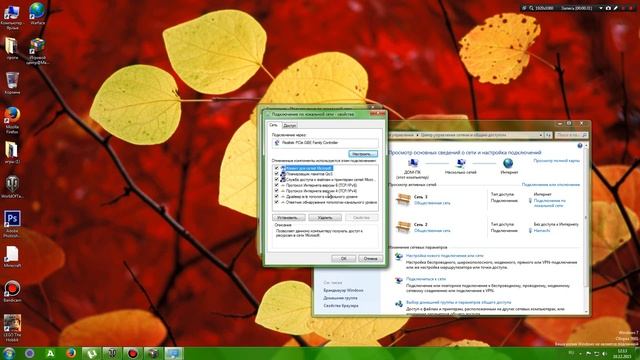Screen dimensions: 640x360
Task: Open 'Подключение по локальной сети' link
Action: 549,203
